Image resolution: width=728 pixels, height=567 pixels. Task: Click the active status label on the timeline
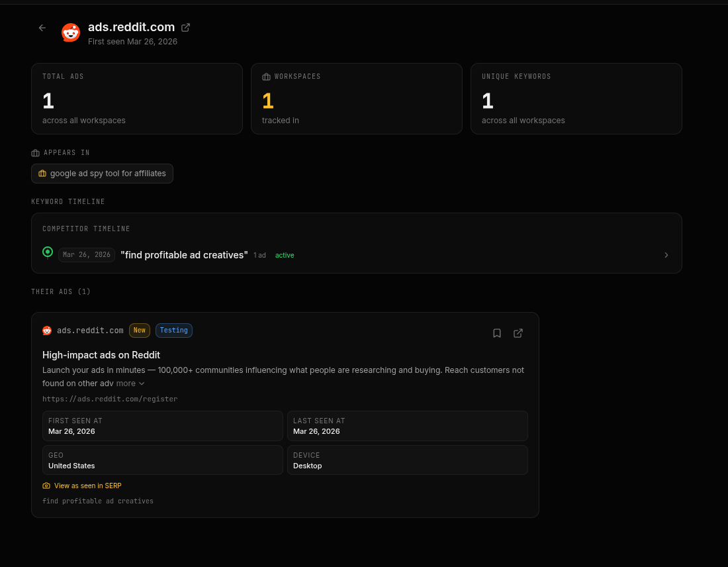(285, 255)
